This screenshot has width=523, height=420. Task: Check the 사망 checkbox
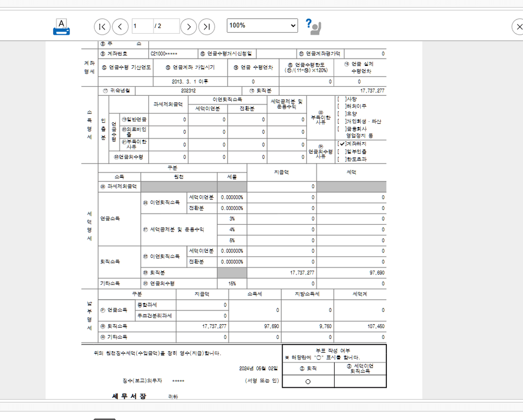click(x=341, y=99)
